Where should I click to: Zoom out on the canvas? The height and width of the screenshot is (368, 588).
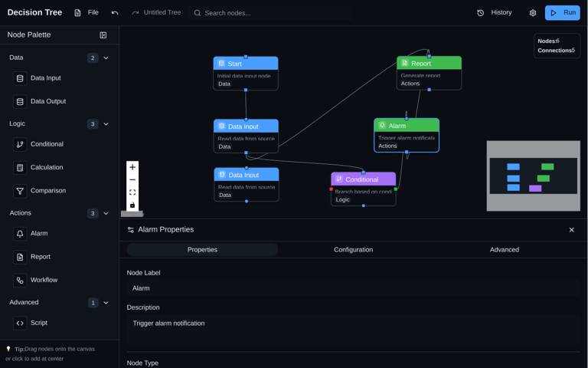tap(132, 180)
